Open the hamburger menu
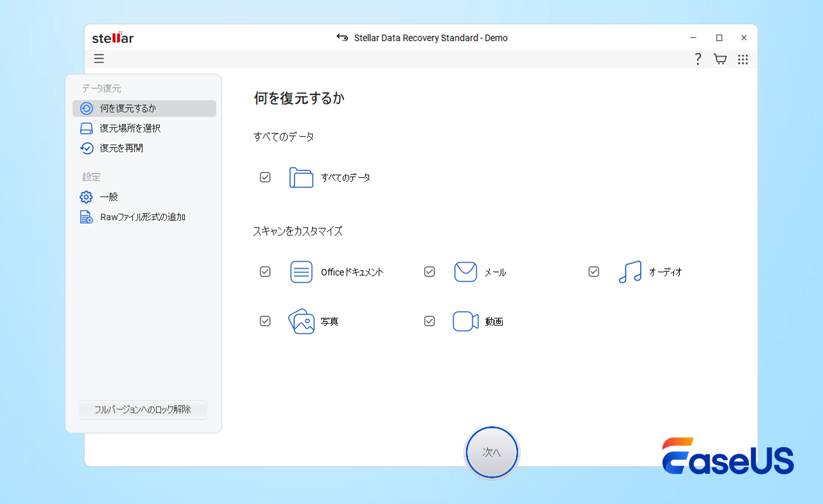 coord(99,58)
